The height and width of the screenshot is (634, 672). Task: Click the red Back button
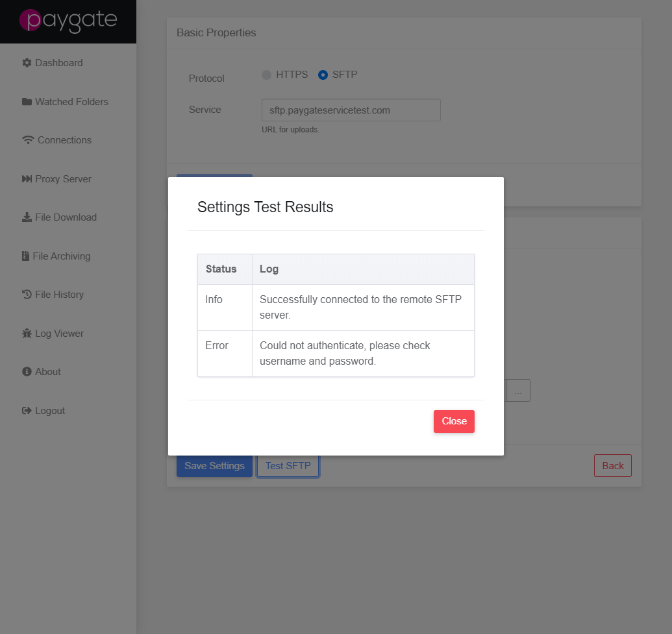612,466
